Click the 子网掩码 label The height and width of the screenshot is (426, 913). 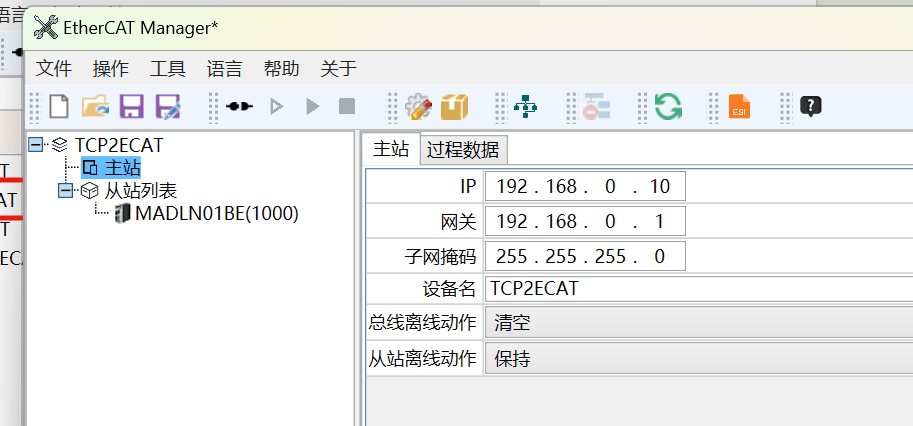tap(440, 256)
